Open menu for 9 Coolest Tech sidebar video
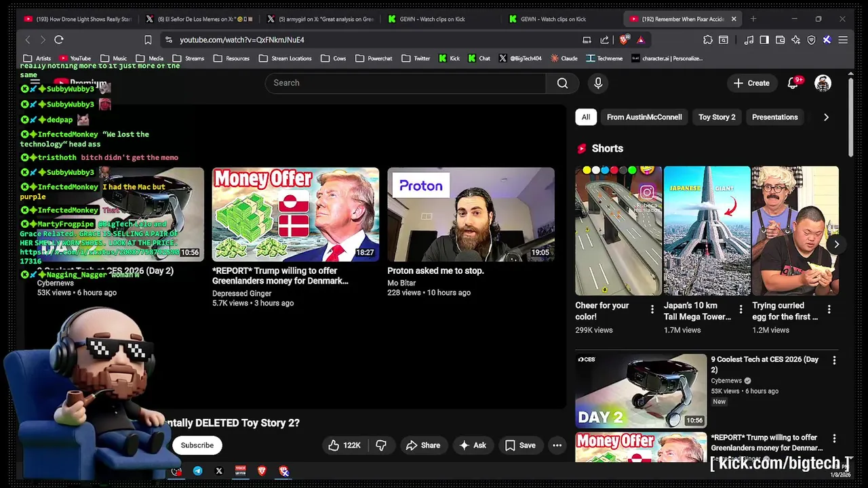The height and width of the screenshot is (488, 868). coord(834,360)
